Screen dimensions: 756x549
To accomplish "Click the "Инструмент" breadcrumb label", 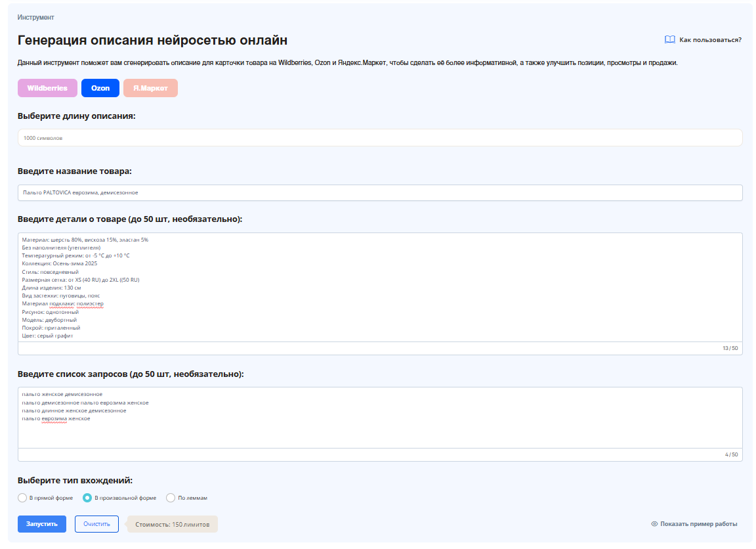I will pos(36,17).
